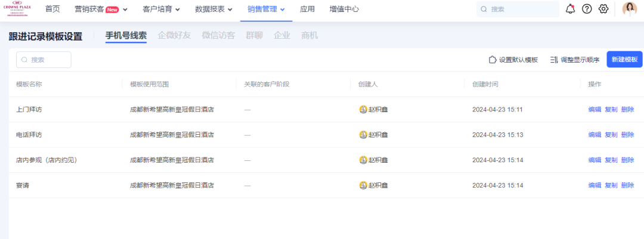Open the settings gear icon
Image resolution: width=644 pixels, height=239 pixels.
[603, 9]
